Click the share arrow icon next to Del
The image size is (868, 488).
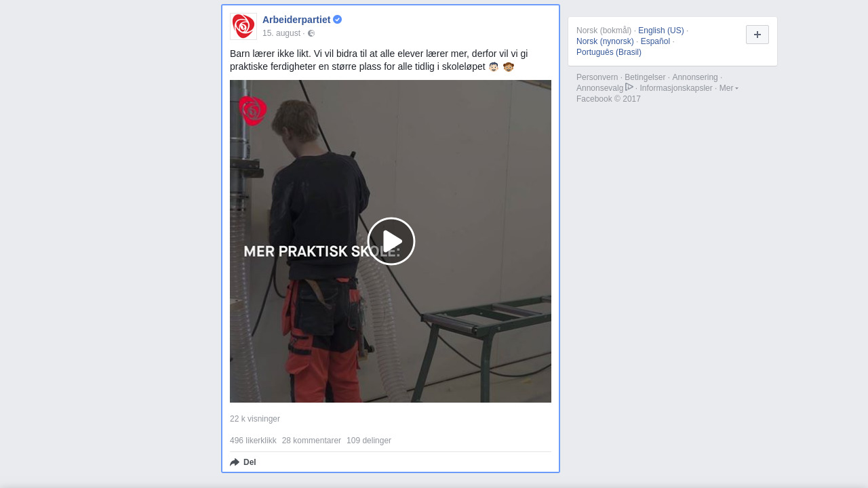point(235,462)
